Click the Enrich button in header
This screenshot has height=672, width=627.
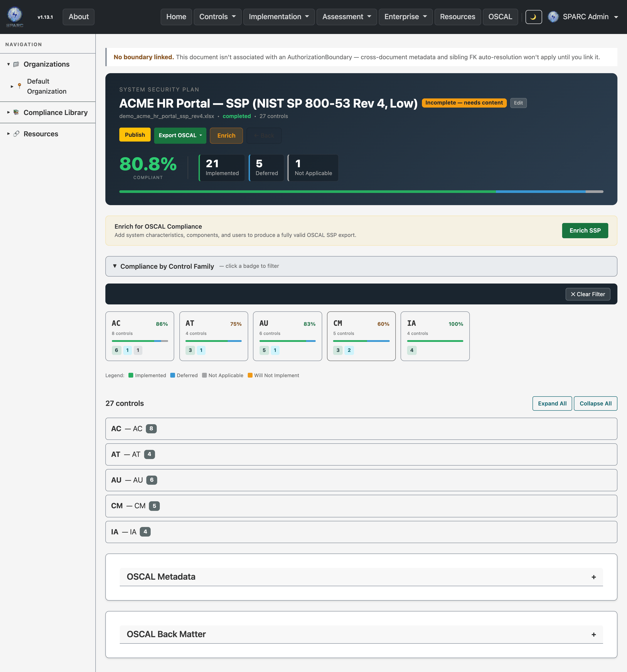pos(226,135)
